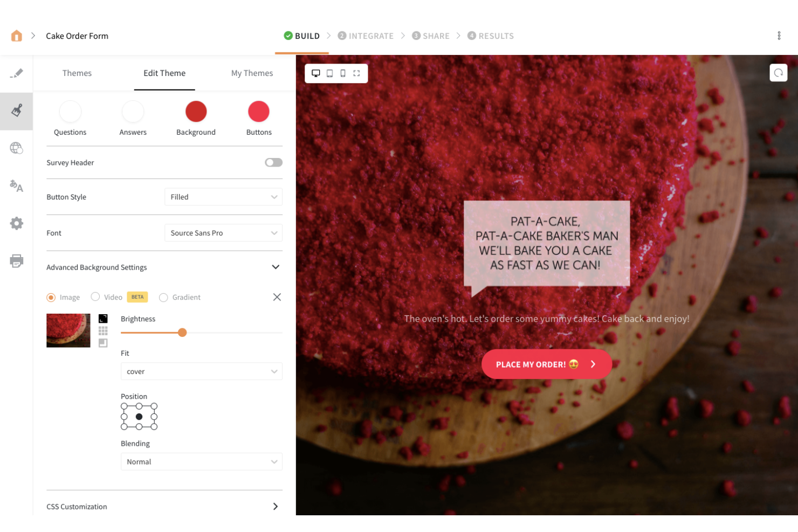798x532 pixels.
Task: Change the background Fit from cover
Action: tap(201, 371)
